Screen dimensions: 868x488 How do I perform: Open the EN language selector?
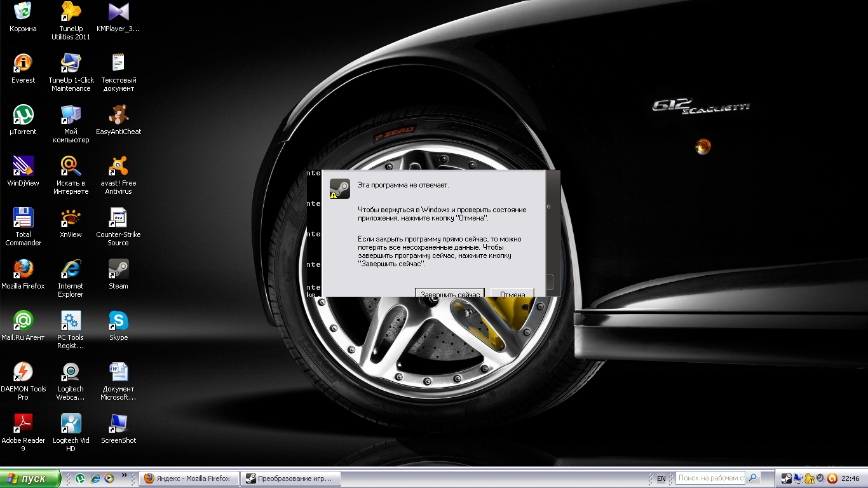661,478
